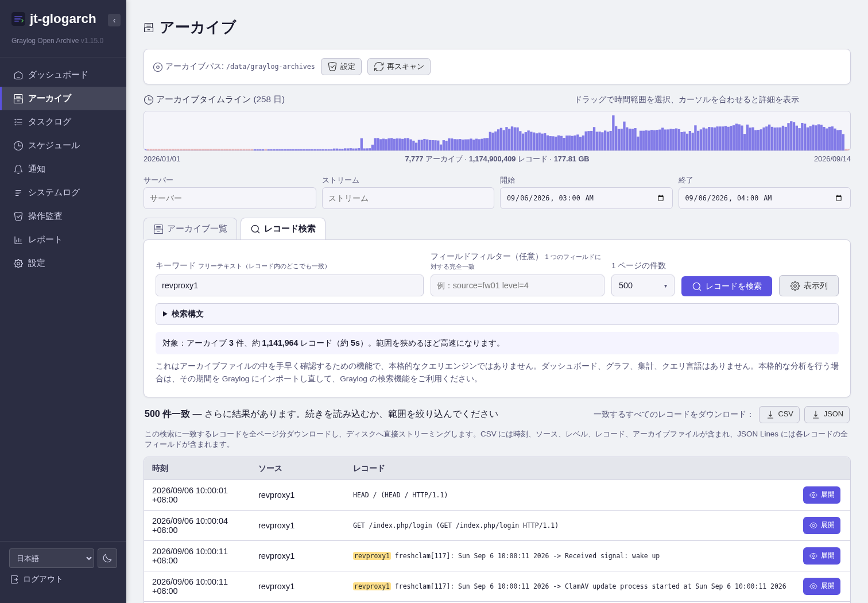
Task: Click keyword field containing revproxy1
Action: tap(289, 285)
